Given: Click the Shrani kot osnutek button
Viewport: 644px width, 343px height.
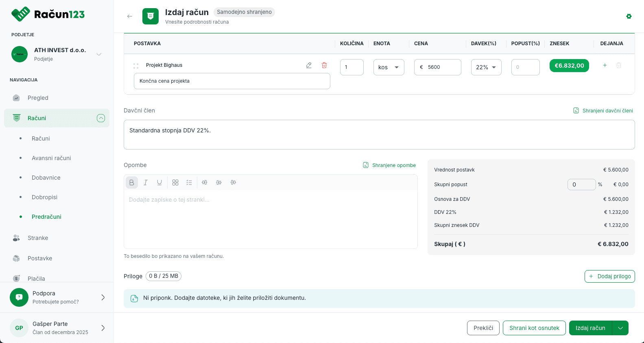Looking at the screenshot, I should (x=534, y=328).
